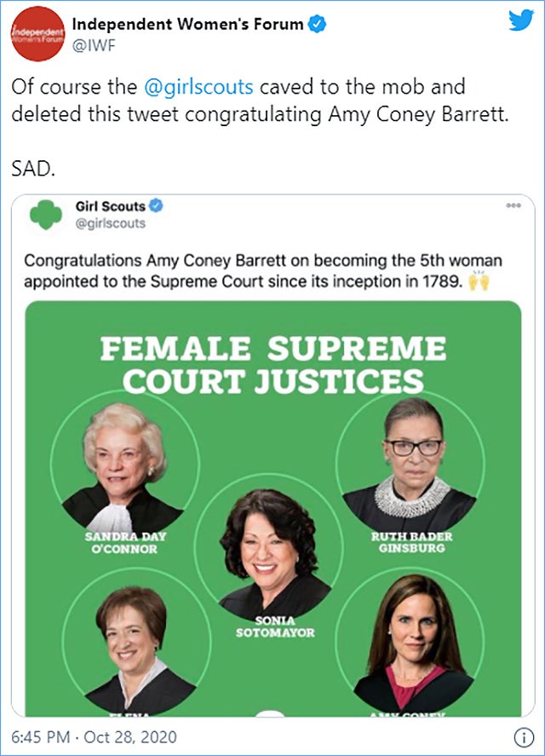Screen dimensions: 545x756
Task: Click the Girl Scouts trefoil avatar
Action: (x=46, y=214)
